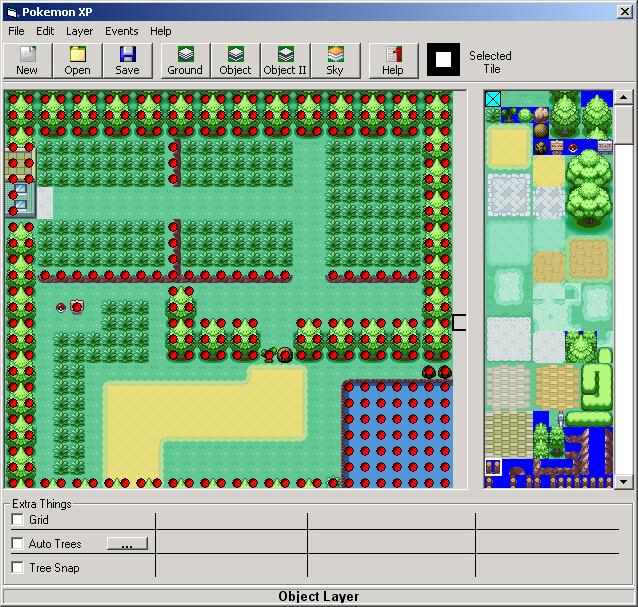Screen dimensions: 638x607
Task: Click the tile palette scroll up arrow
Action: pyautogui.click(x=623, y=97)
